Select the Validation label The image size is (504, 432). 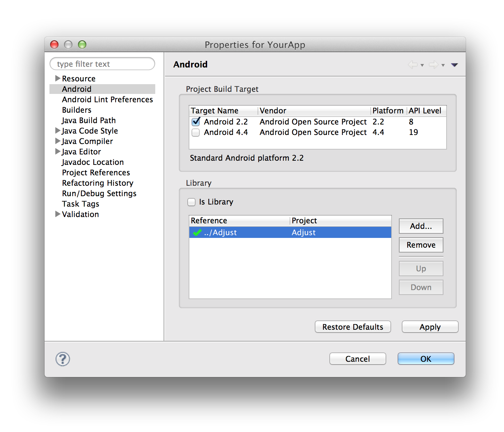coord(80,214)
